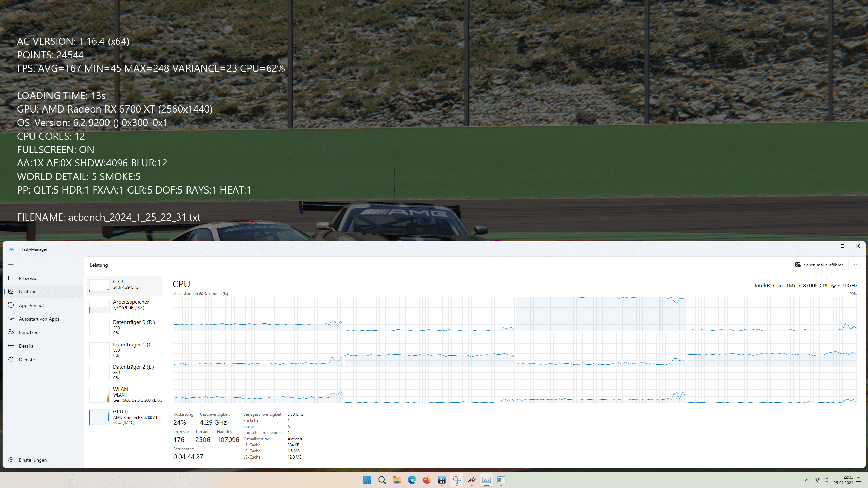The image size is (868, 488).
Task: Open the three-dot more options menu
Action: [856, 265]
